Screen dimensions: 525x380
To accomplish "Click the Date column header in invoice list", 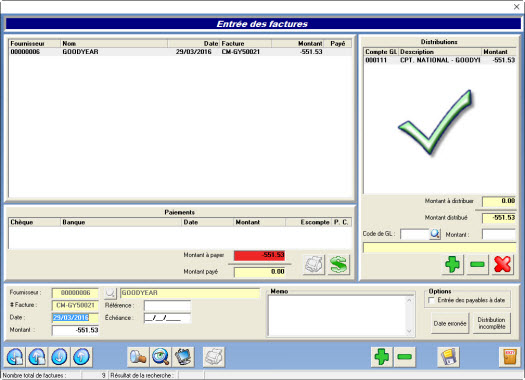I will 194,44.
